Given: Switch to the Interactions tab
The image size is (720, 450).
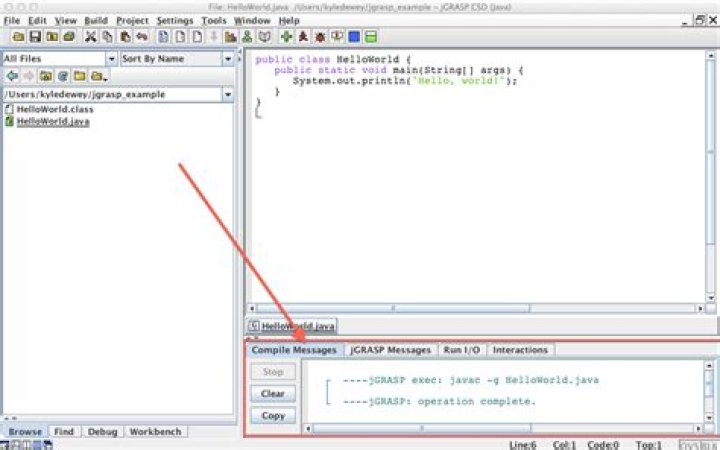Looking at the screenshot, I should [520, 350].
